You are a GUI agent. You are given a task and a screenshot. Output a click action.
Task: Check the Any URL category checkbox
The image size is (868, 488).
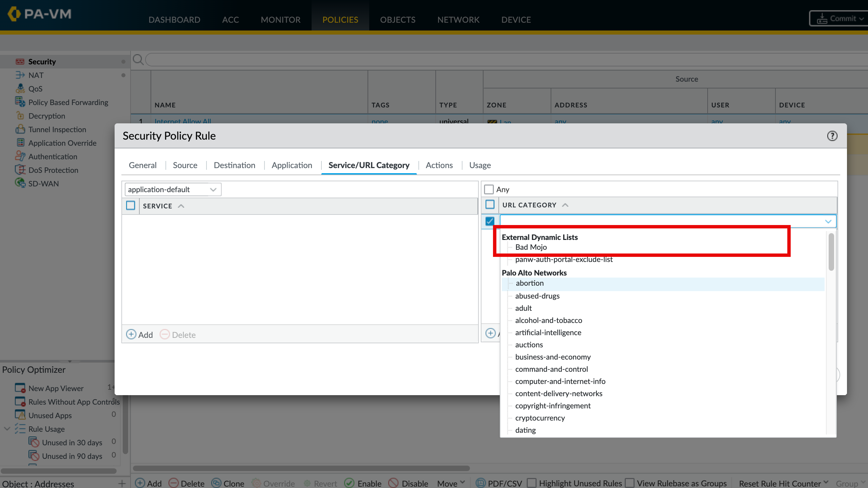[x=489, y=189]
